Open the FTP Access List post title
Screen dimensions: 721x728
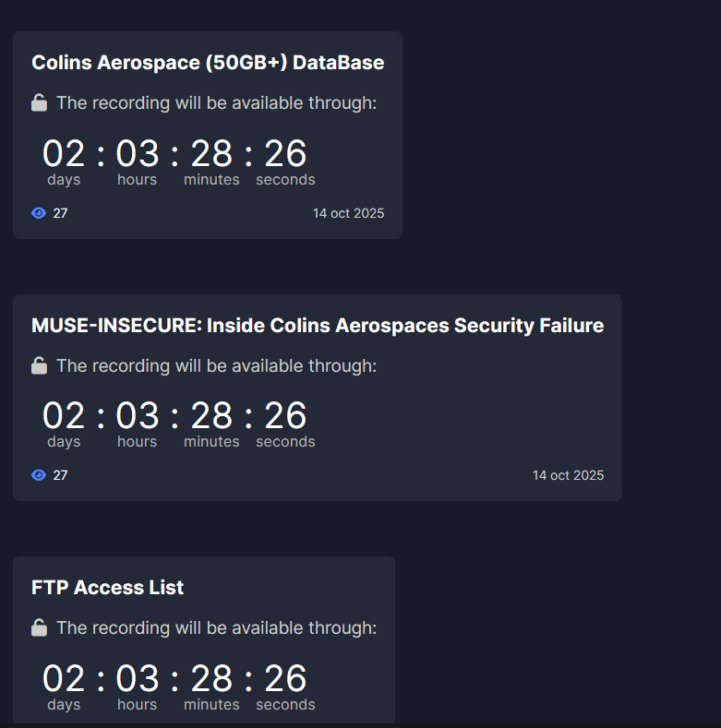pos(107,588)
